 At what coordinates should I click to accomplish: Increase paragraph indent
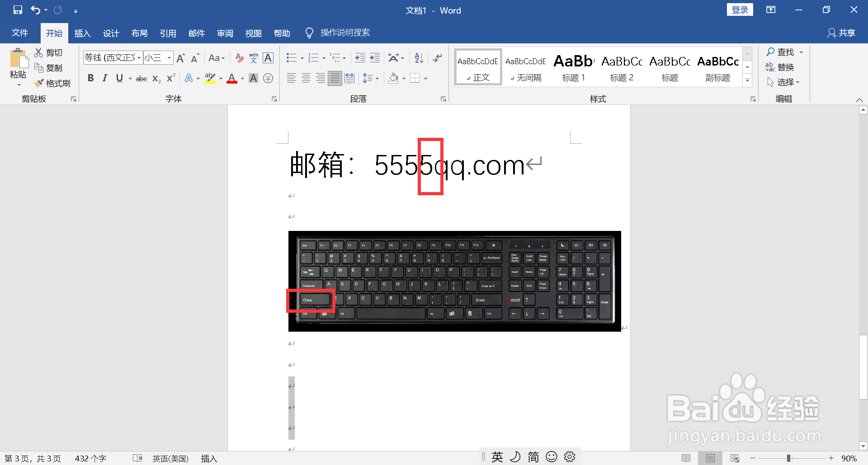[x=375, y=58]
